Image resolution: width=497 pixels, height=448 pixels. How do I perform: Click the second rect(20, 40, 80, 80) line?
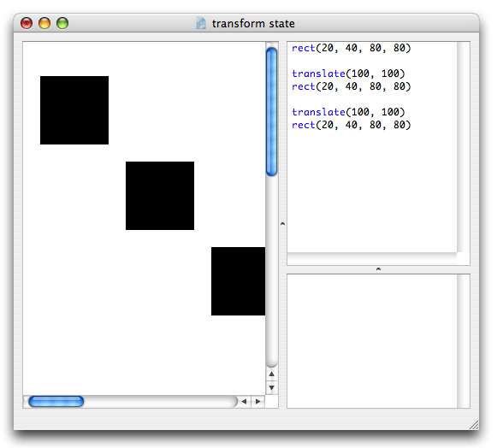coord(352,86)
